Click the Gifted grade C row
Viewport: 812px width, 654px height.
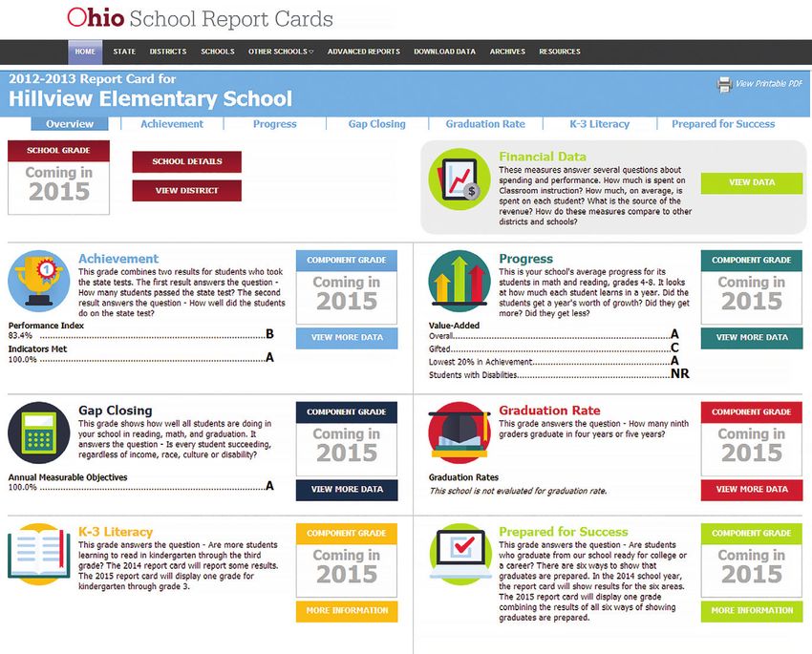pos(553,348)
